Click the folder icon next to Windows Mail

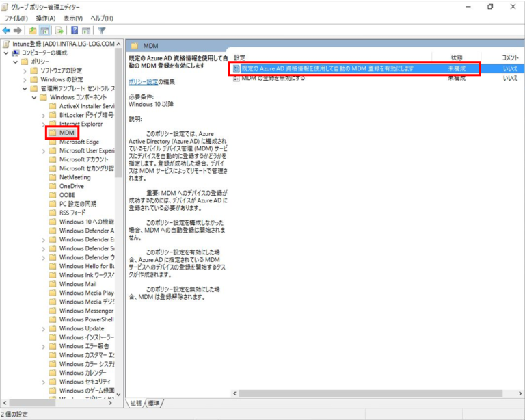[53, 284]
